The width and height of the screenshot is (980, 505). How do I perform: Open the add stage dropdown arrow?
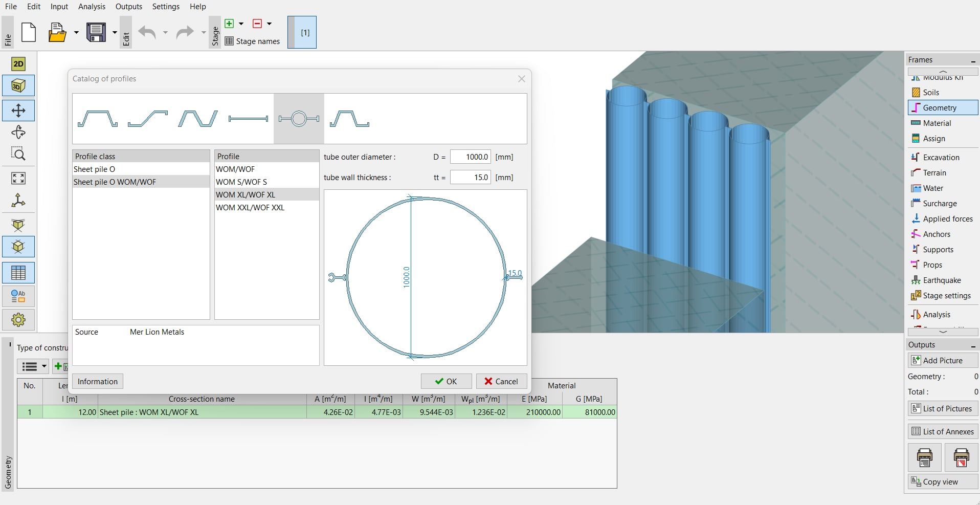coord(241,24)
